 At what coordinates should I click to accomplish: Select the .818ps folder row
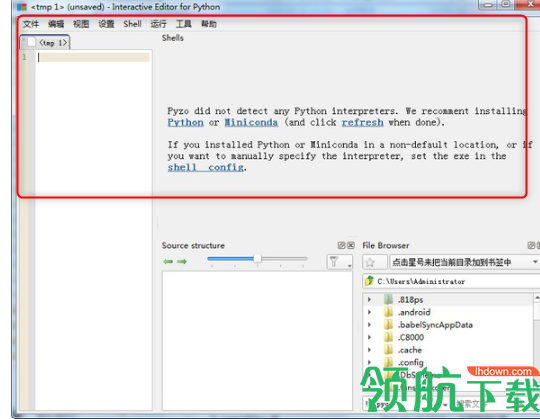tap(448, 300)
